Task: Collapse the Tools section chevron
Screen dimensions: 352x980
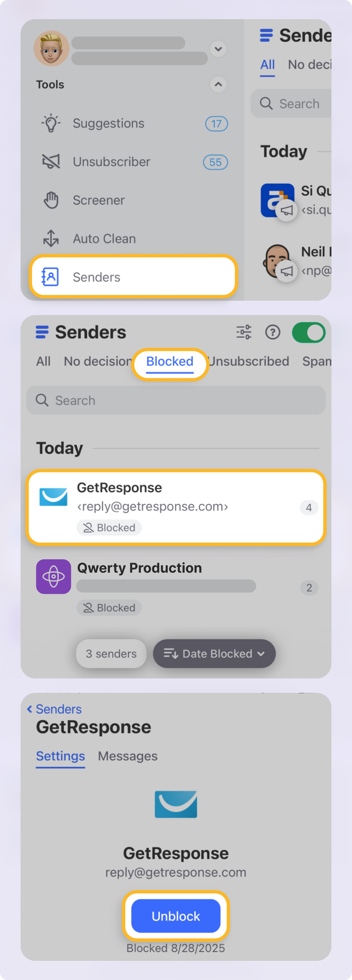Action: point(218,84)
